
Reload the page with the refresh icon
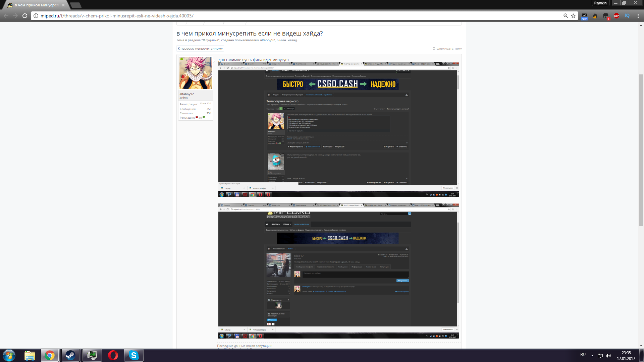25,16
